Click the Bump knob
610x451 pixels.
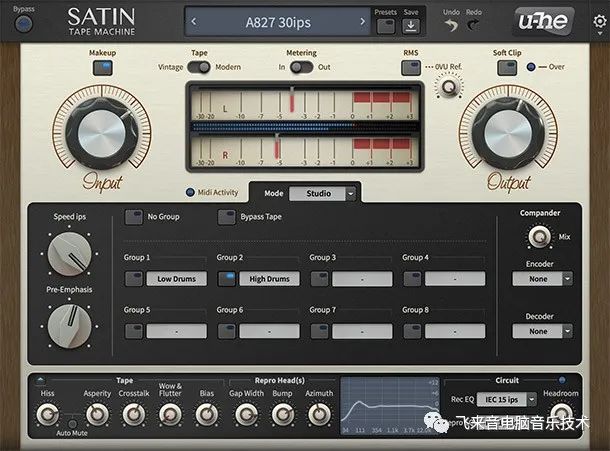click(283, 414)
